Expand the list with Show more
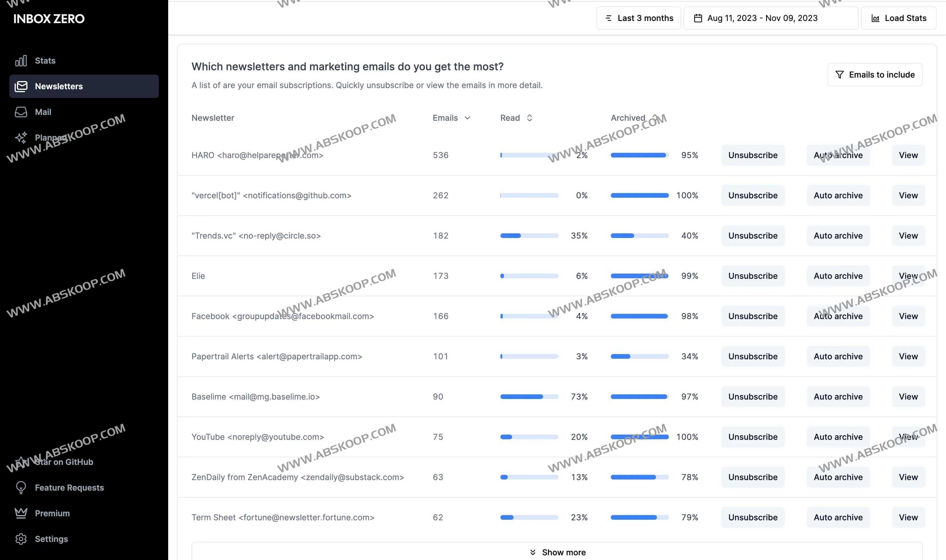Screen dimensions: 946x560 (557, 552)
